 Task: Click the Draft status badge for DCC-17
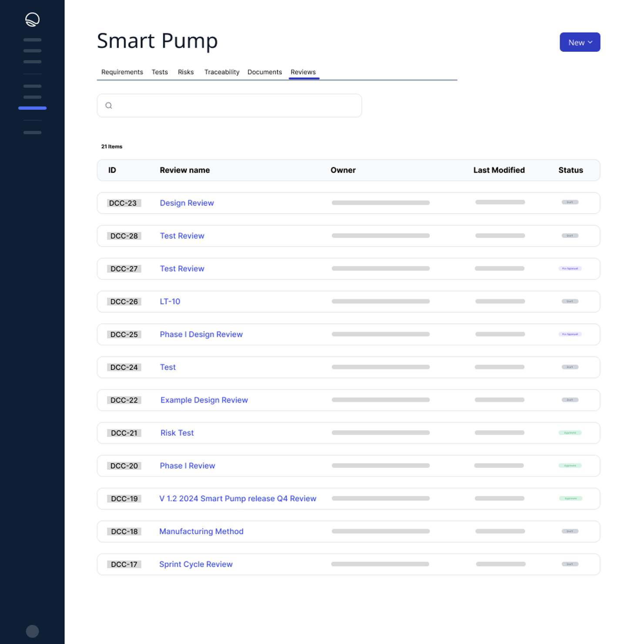coord(570,564)
